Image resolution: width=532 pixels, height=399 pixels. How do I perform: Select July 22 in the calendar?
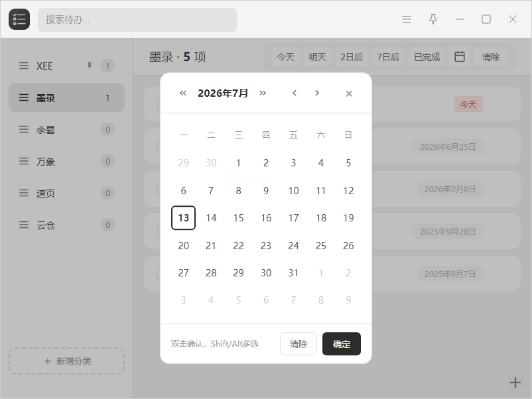[x=238, y=245]
